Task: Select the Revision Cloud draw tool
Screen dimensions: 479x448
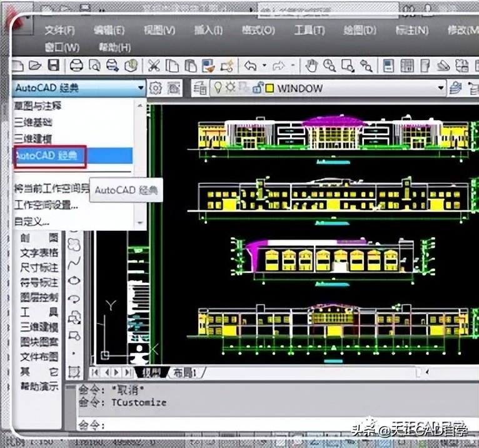Action: pyautogui.click(x=74, y=245)
